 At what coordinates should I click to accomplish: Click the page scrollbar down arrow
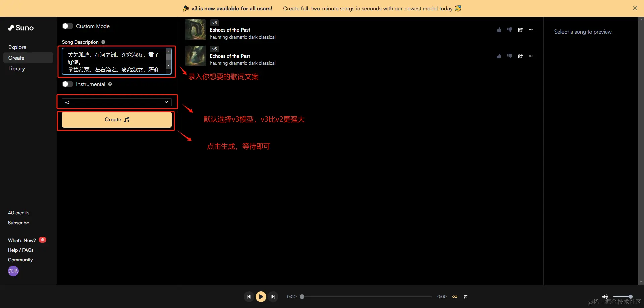[641, 282]
